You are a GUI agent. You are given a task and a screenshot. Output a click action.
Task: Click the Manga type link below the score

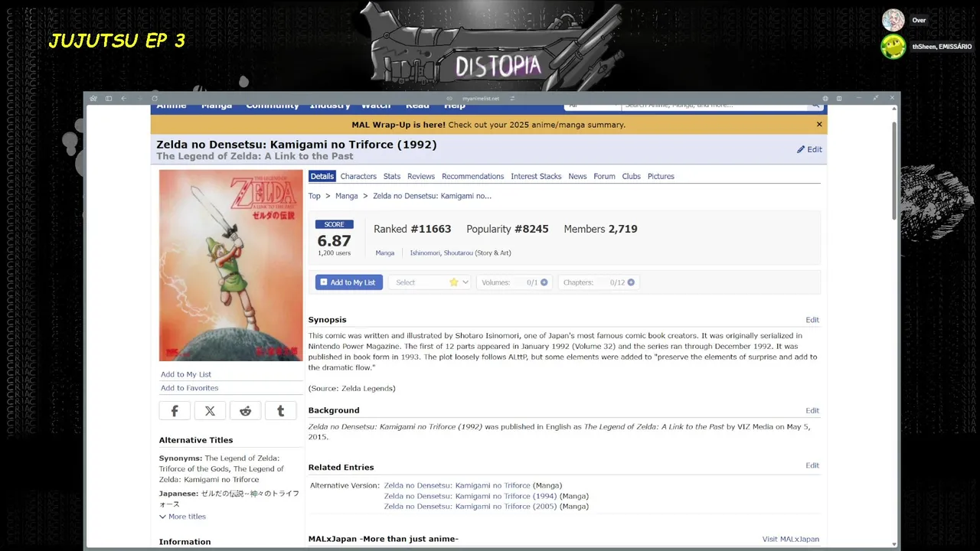click(385, 253)
